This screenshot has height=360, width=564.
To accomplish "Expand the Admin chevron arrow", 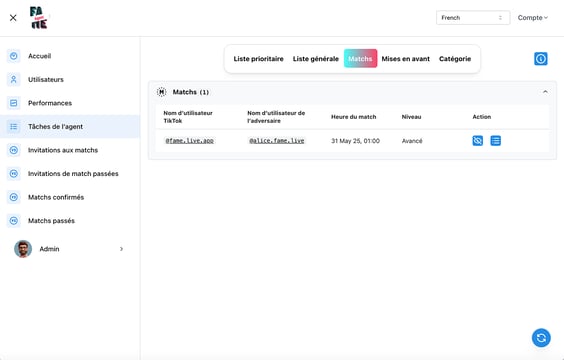I will [x=122, y=249].
